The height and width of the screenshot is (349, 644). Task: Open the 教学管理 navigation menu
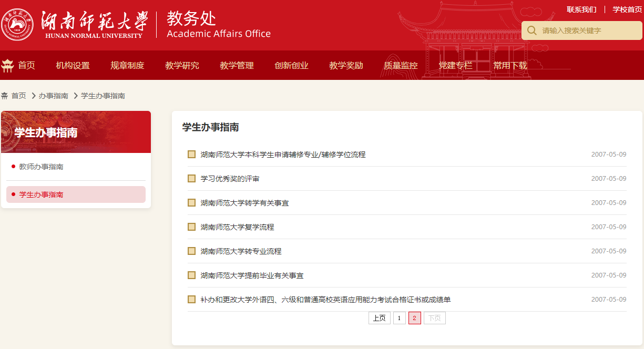point(237,66)
